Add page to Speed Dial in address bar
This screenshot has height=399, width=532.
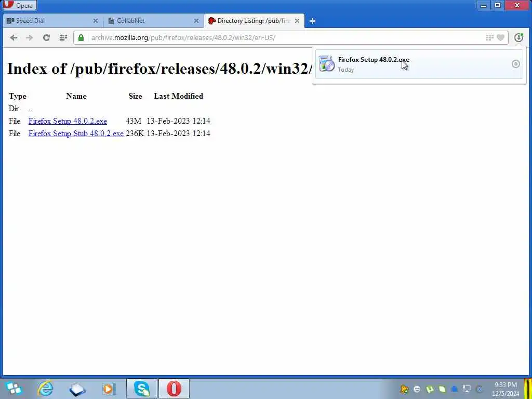pyautogui.click(x=489, y=37)
